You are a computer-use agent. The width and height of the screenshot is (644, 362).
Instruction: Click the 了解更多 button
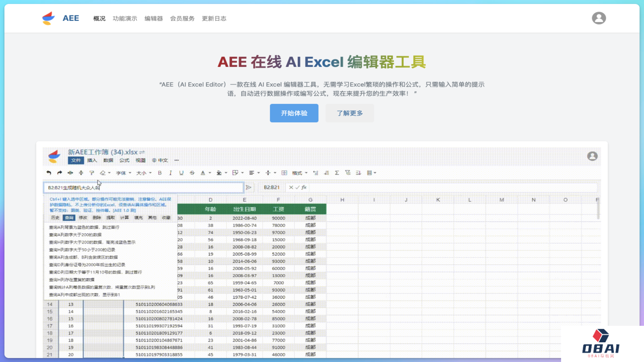349,113
